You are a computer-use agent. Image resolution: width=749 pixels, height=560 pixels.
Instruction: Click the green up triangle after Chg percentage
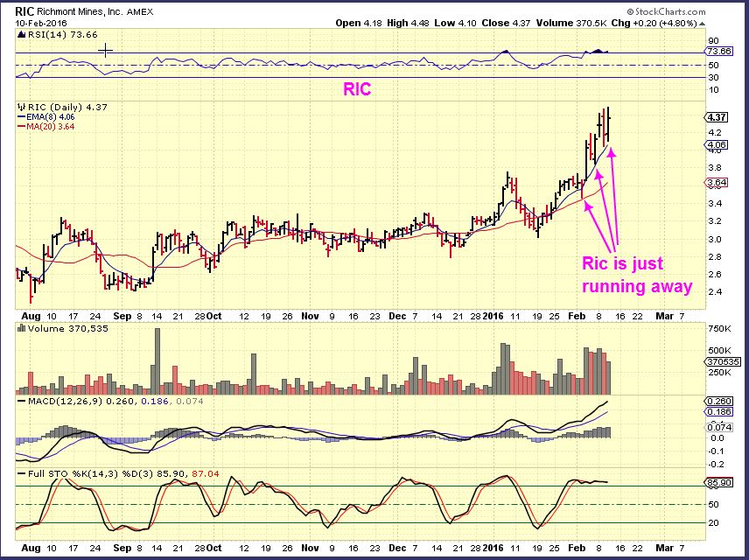click(702, 24)
